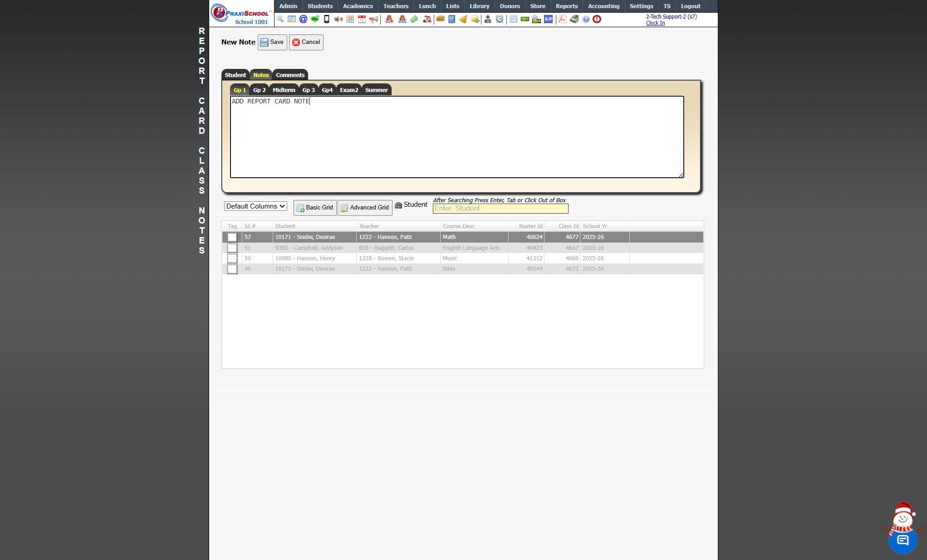Screen dimensions: 927x560
Task: Click the Clock In link
Action: point(655,23)
